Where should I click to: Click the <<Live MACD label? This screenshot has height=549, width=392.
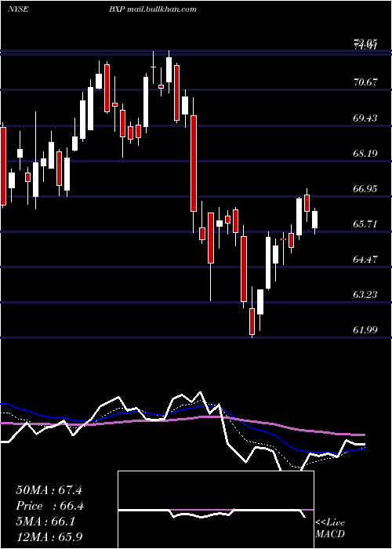(330, 528)
